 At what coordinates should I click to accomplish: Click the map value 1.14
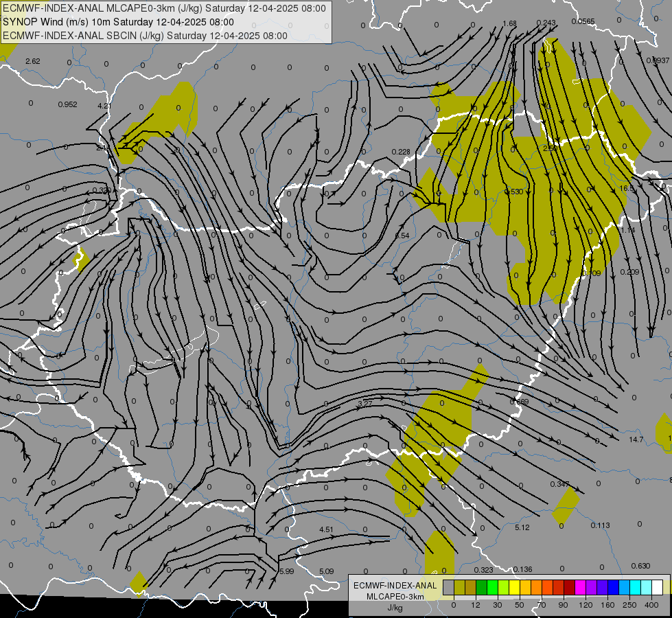coord(628,230)
